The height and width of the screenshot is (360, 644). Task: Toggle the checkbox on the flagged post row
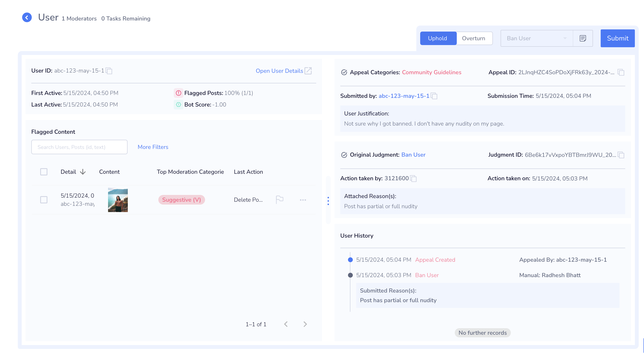[44, 200]
